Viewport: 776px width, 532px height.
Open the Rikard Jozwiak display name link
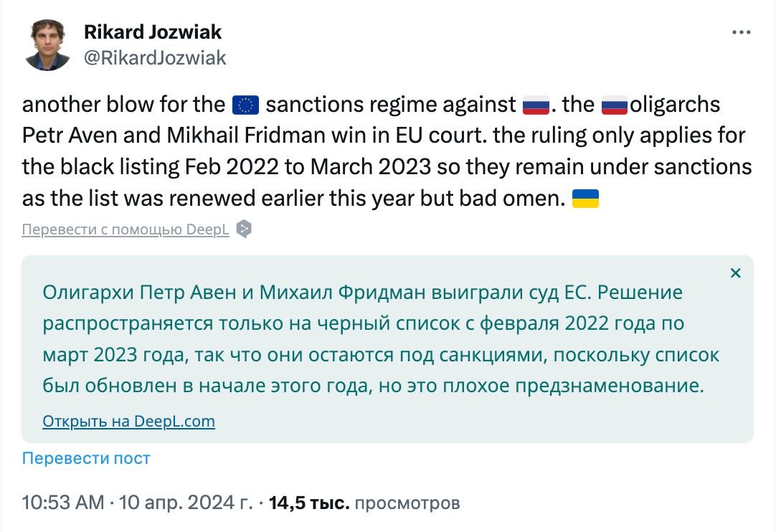(153, 32)
